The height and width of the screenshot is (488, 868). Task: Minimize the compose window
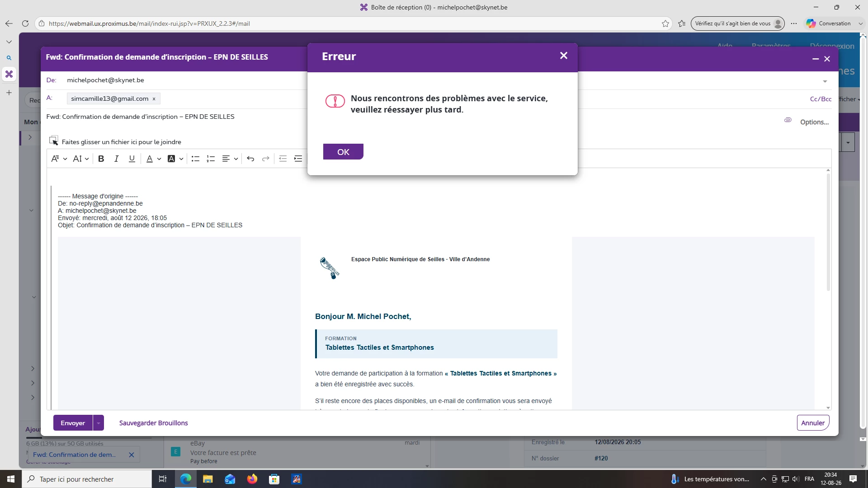[816, 59]
